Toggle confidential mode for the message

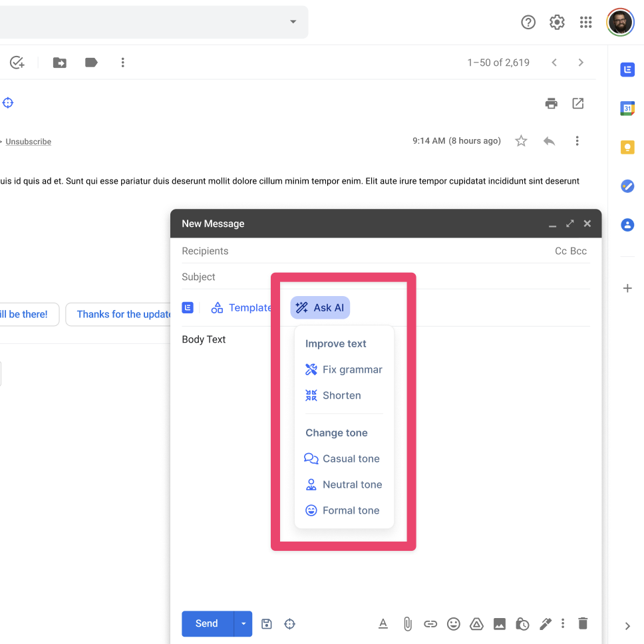click(x=522, y=624)
